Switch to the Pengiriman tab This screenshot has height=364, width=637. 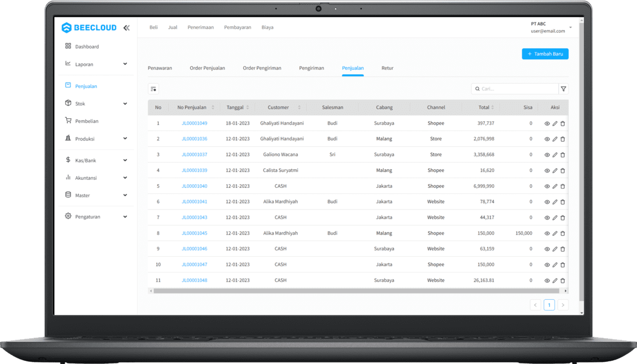pyautogui.click(x=312, y=68)
